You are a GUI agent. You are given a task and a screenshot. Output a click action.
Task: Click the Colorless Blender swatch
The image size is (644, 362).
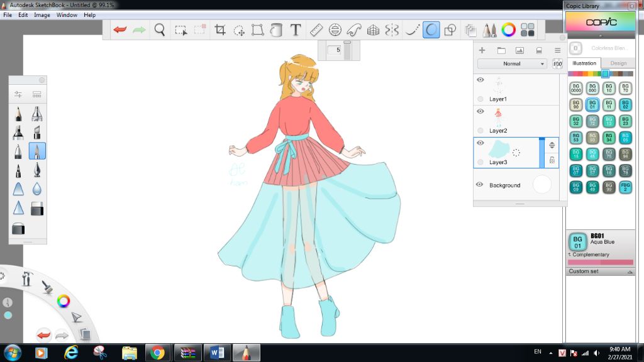point(576,48)
